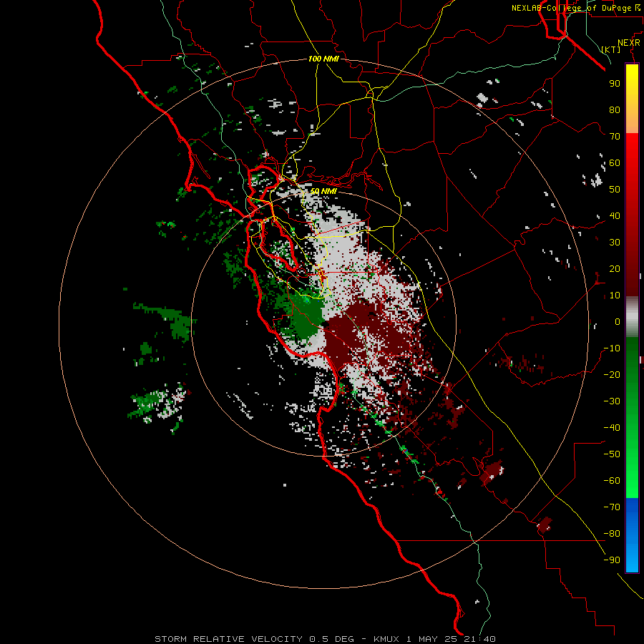Click the STORM RELATIVE VELOCITY caption text
Viewport: 644px width, 644px height.
[230, 639]
